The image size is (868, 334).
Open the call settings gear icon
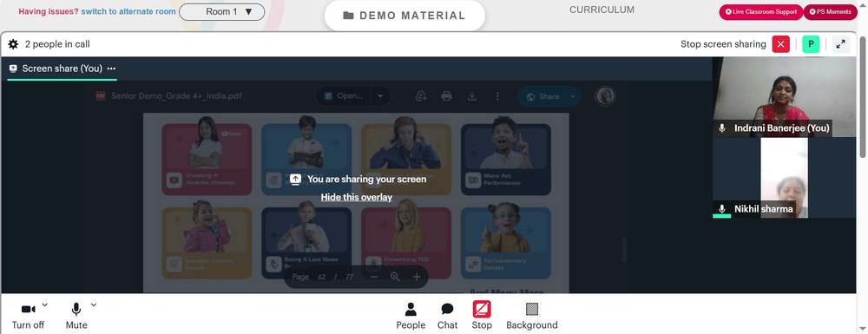[13, 44]
